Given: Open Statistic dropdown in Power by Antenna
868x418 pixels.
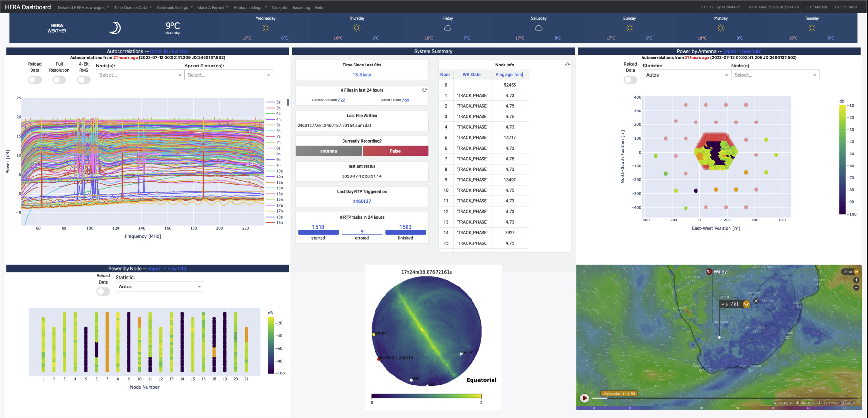Looking at the screenshot, I should click(686, 75).
